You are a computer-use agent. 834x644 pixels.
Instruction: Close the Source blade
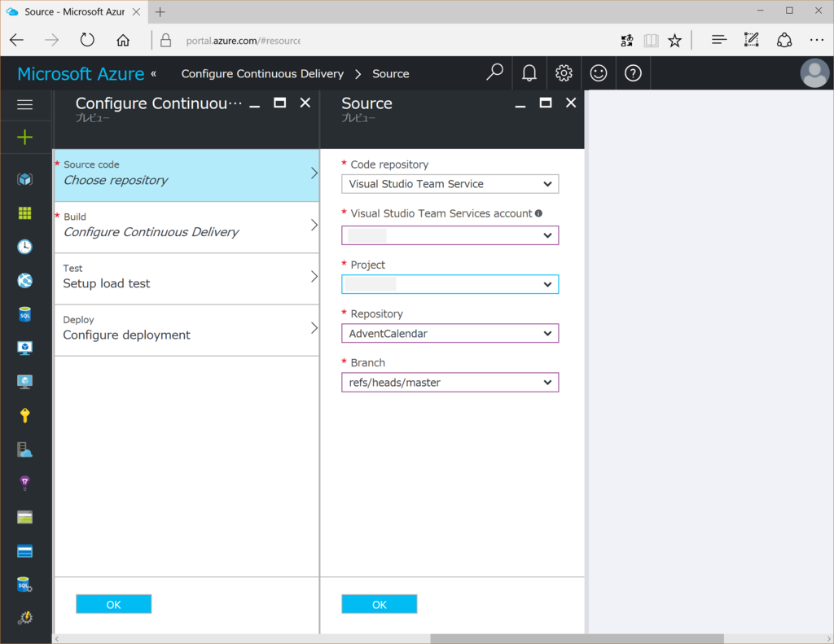[x=571, y=103]
